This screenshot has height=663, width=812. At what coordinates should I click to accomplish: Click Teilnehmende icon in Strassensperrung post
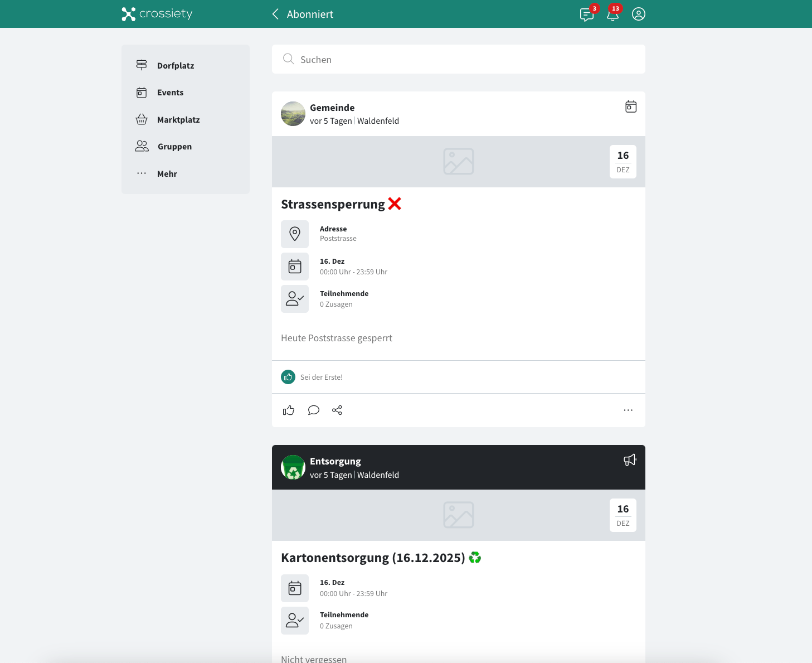(295, 299)
